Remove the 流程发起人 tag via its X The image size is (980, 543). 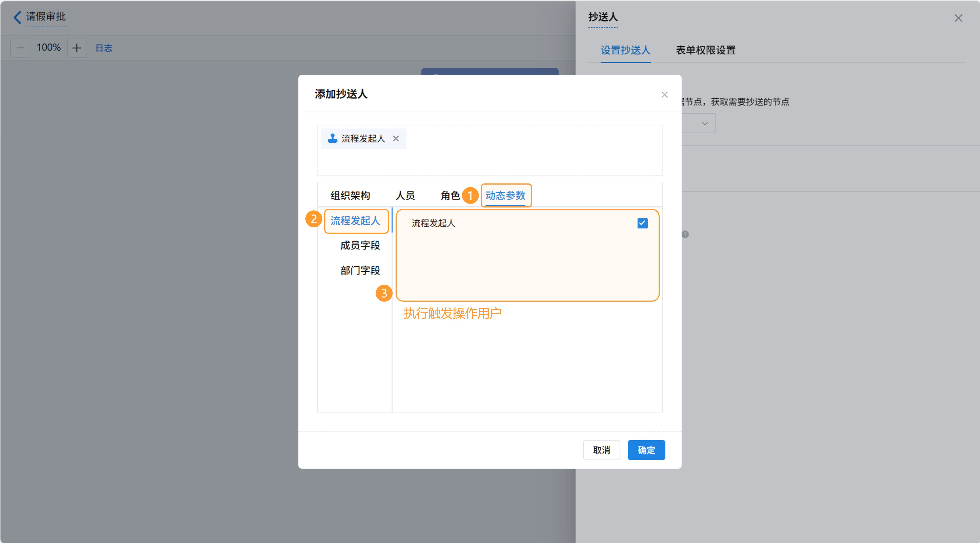(396, 138)
